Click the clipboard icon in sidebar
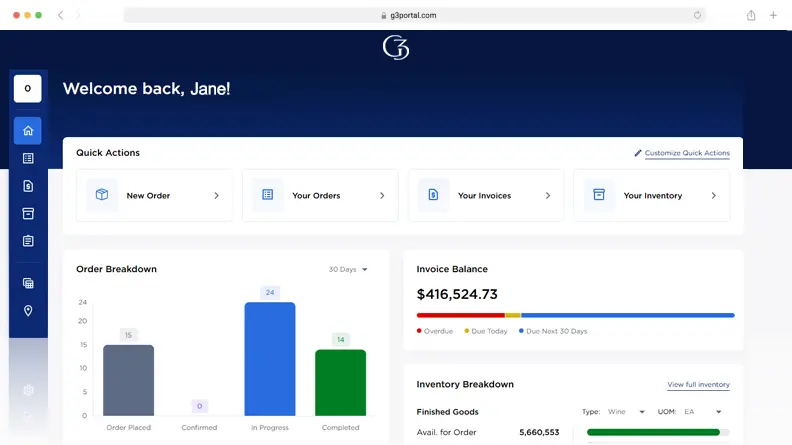 (28, 241)
